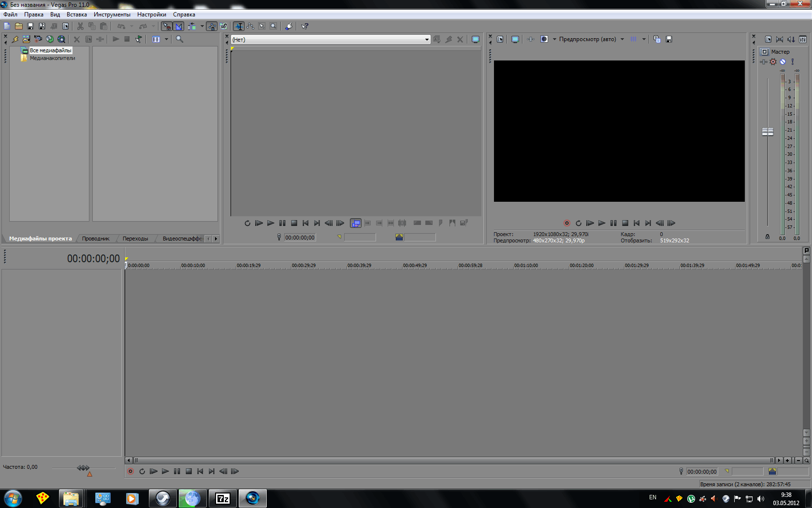Toggle Overwrite mode in trimmer toolbar

355,223
